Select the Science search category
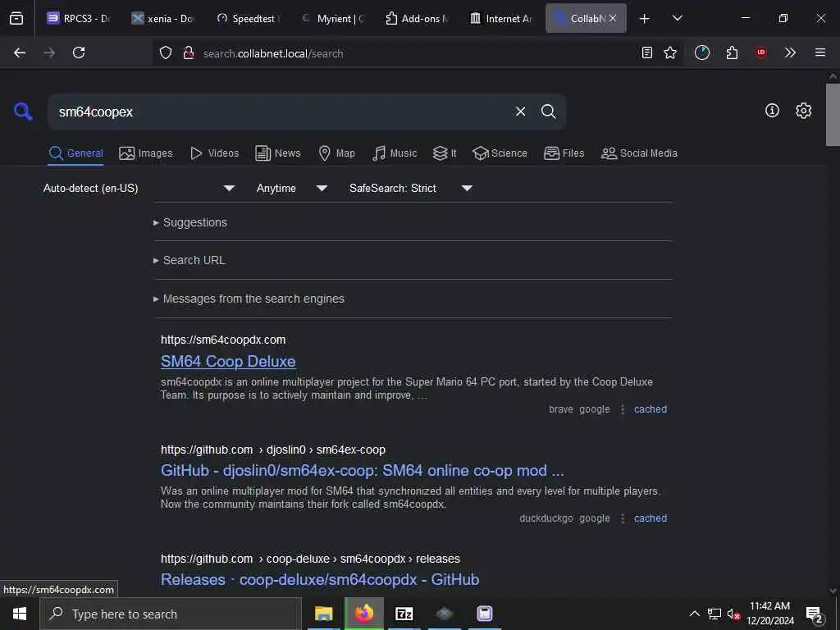 click(x=500, y=153)
